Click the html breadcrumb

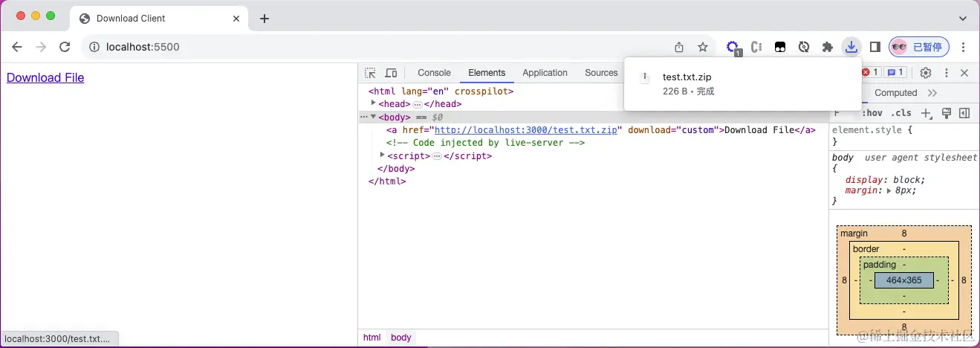tap(372, 338)
